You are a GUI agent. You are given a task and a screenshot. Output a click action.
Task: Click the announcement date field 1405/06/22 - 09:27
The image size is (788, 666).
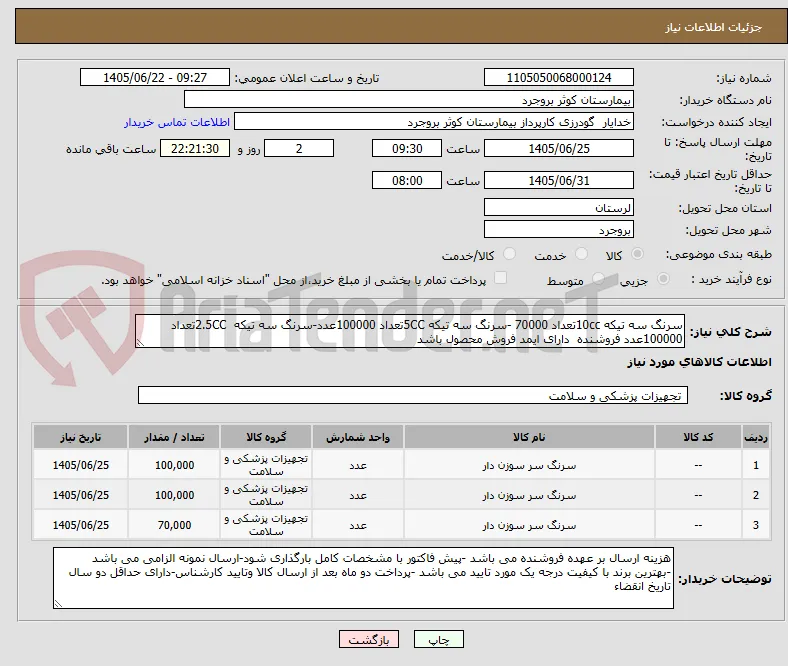coord(155,77)
